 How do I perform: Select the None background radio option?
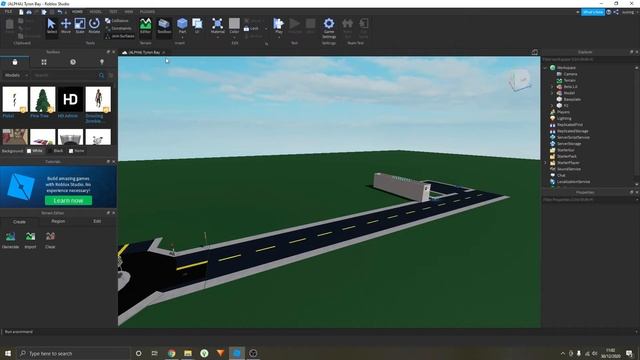[x=76, y=151]
